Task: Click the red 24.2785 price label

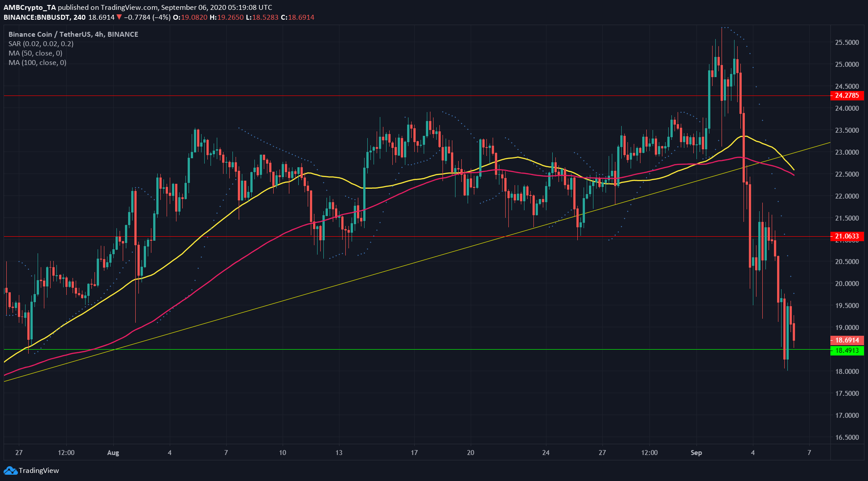Action: click(x=847, y=95)
